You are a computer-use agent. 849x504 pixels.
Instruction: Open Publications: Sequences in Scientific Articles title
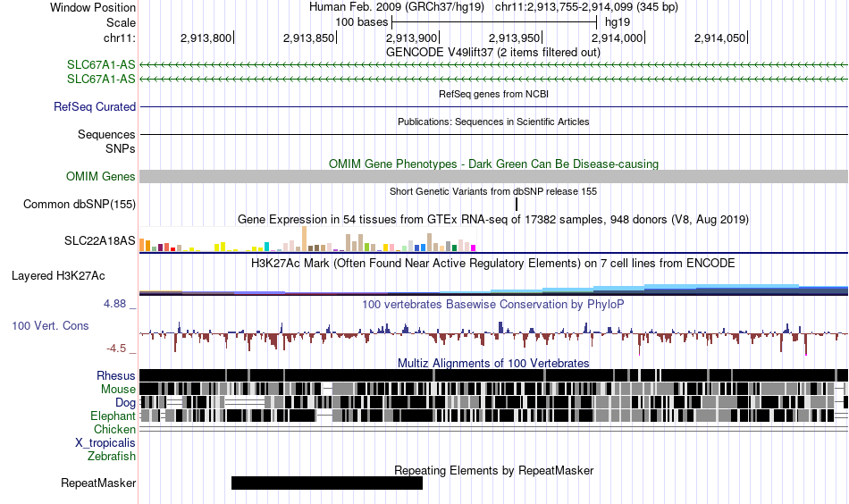(493, 122)
